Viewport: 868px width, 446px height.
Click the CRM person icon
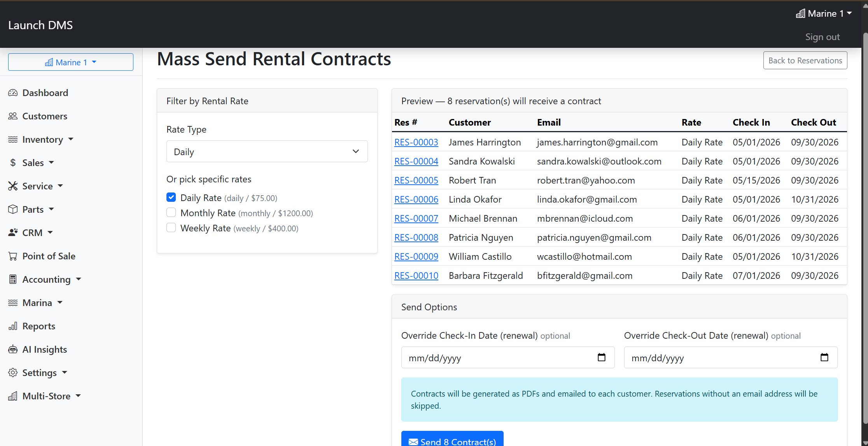tap(13, 233)
